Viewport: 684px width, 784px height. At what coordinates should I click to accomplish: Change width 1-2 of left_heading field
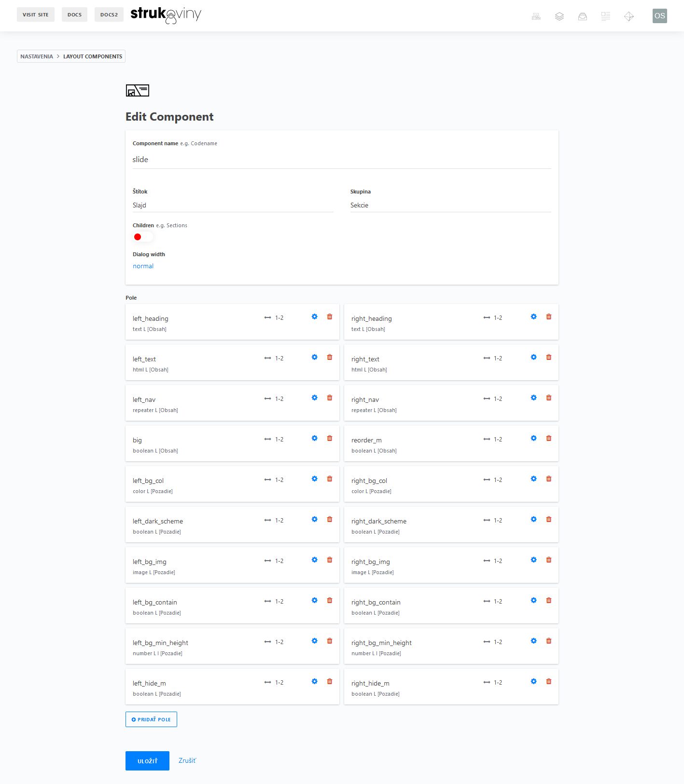(274, 318)
